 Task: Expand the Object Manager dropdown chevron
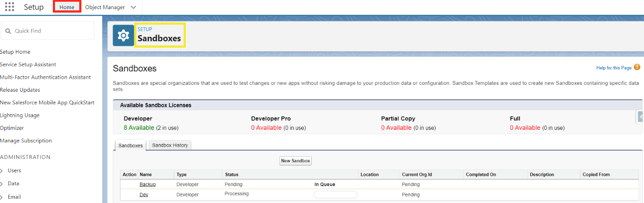point(133,7)
